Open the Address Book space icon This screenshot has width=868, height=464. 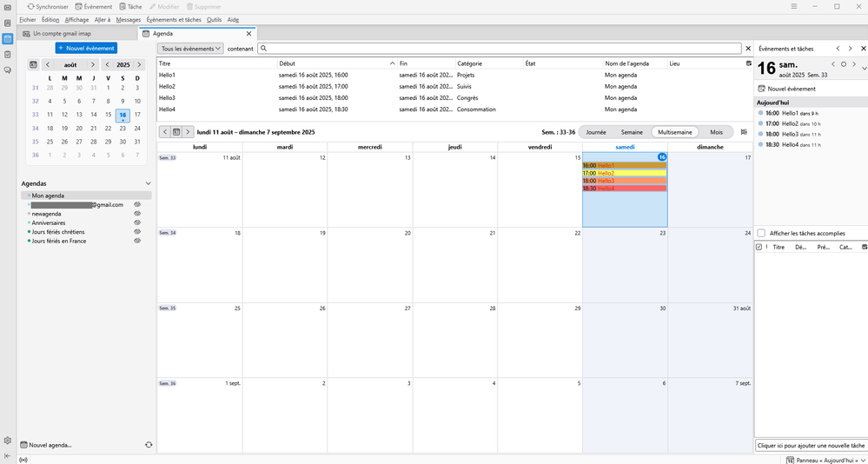[x=8, y=23]
